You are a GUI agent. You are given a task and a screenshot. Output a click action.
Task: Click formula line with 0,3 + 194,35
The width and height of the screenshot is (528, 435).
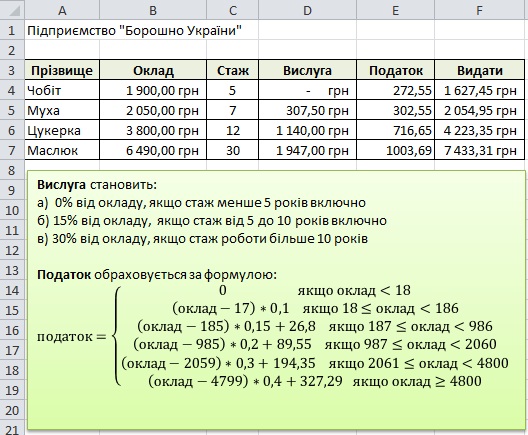point(315,363)
